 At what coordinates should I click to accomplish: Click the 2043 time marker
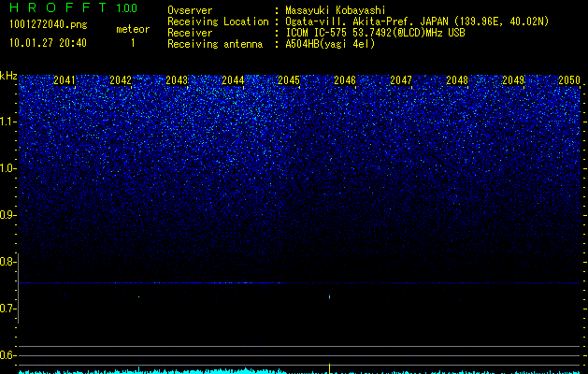coord(177,79)
